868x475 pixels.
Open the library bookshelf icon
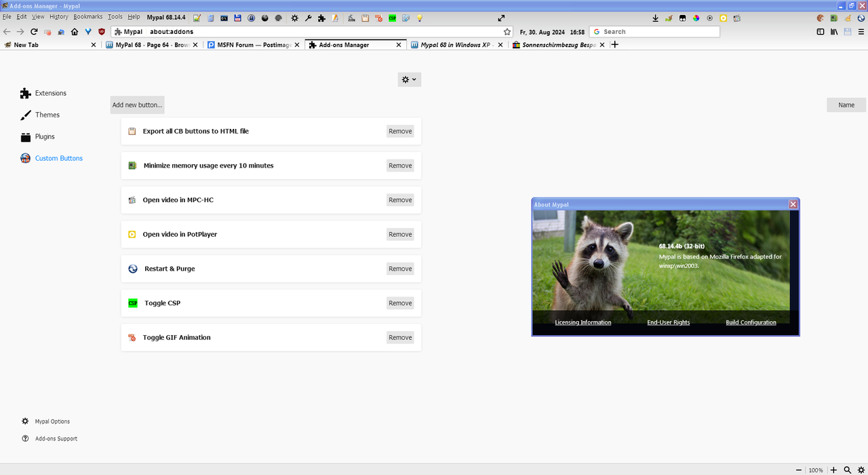pyautogui.click(x=834, y=32)
